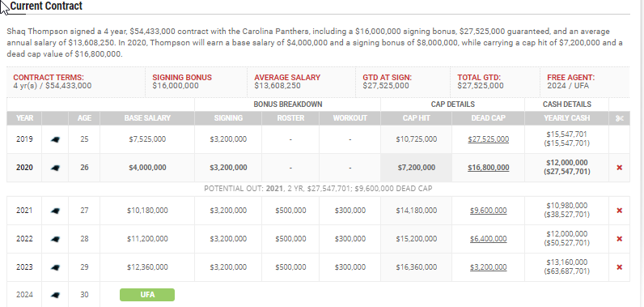Click the YEARLY CASH column header
The width and height of the screenshot is (644, 307).
click(x=566, y=118)
